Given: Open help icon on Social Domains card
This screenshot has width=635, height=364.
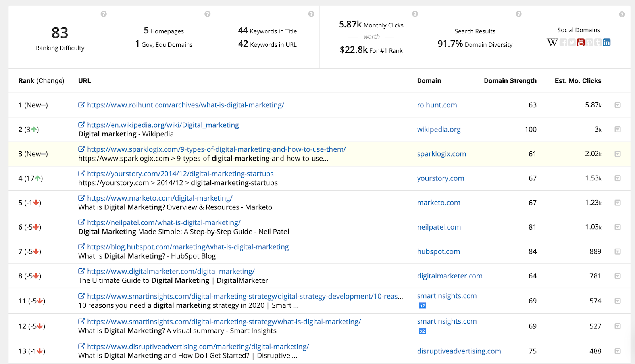Looking at the screenshot, I should (x=622, y=14).
